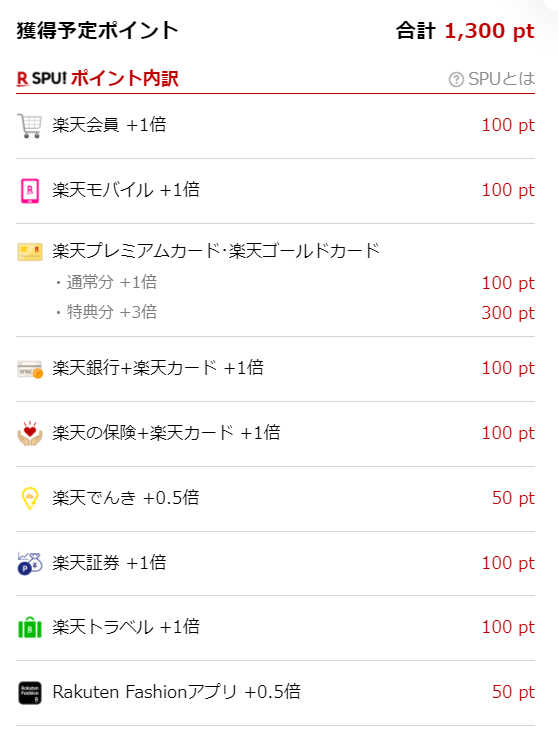Click the 300 pt value for 特典分
Viewport: 558px width, 732px height.
click(508, 313)
